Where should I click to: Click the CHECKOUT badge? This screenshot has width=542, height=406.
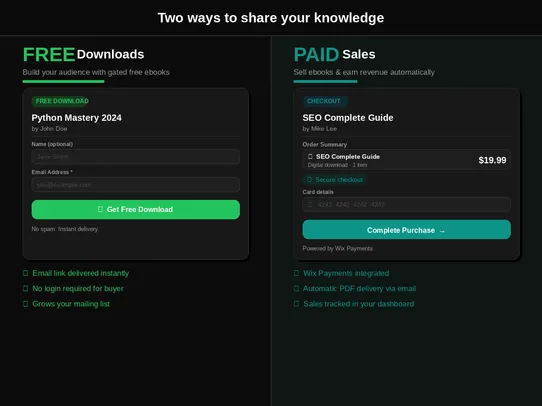point(324,101)
